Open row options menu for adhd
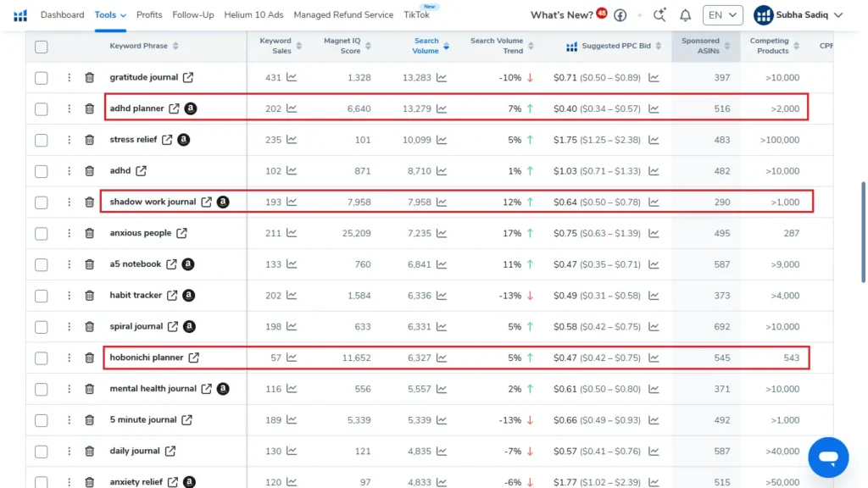Image resolution: width=868 pixels, height=488 pixels. pyautogui.click(x=70, y=171)
